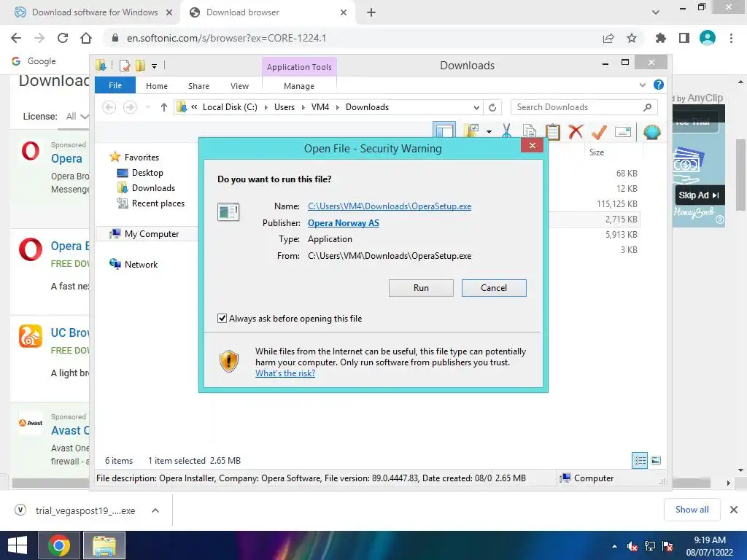Screen dimensions: 747x560
Task: Select Downloads in the navigation pane
Action: tap(153, 188)
